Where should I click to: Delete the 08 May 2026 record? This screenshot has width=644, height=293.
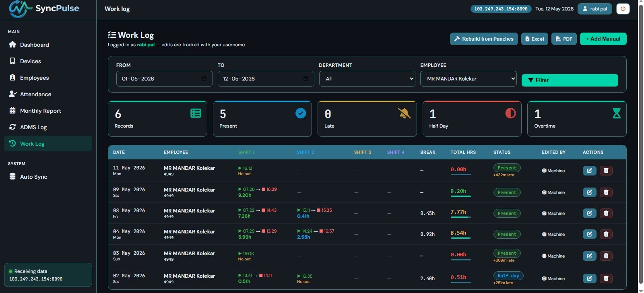click(606, 213)
